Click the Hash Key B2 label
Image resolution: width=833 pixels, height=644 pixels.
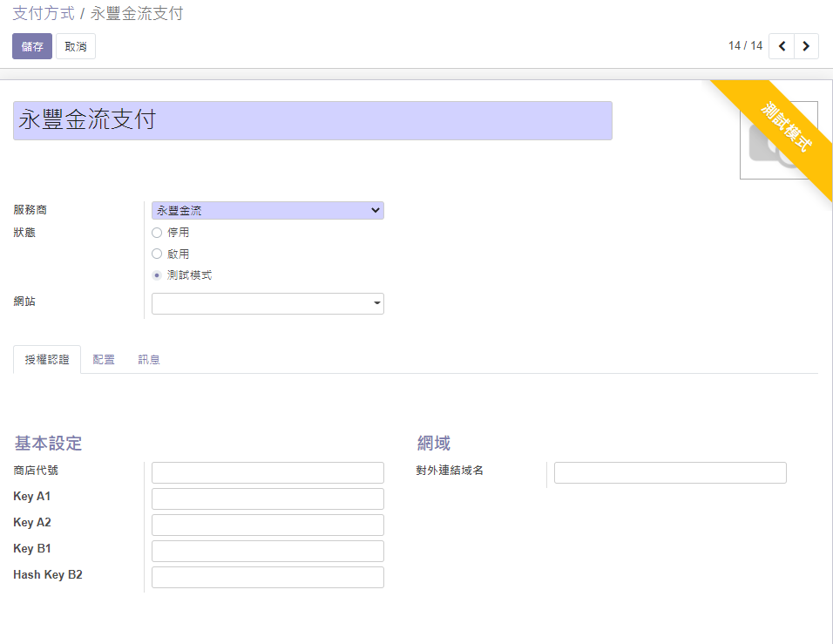48,574
